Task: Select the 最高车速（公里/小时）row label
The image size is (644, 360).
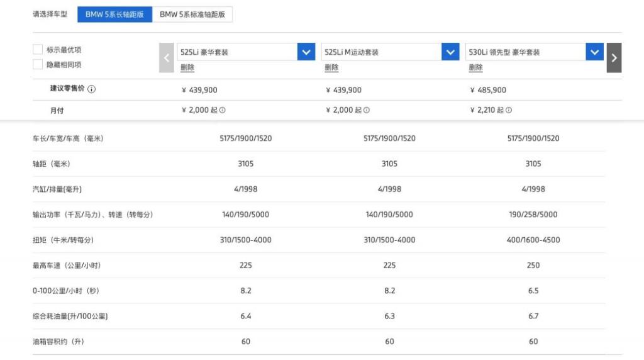Action: pos(67,266)
